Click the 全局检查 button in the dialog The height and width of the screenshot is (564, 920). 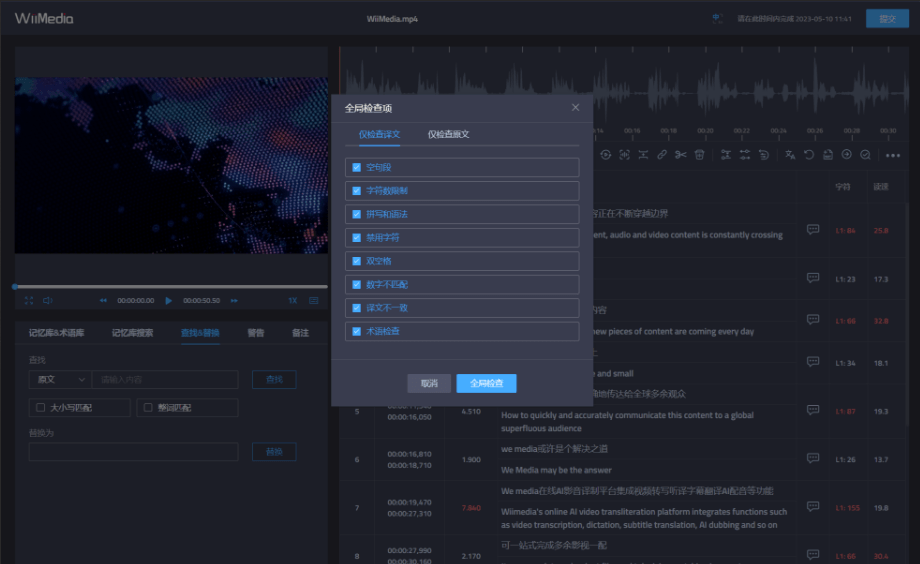pyautogui.click(x=486, y=383)
